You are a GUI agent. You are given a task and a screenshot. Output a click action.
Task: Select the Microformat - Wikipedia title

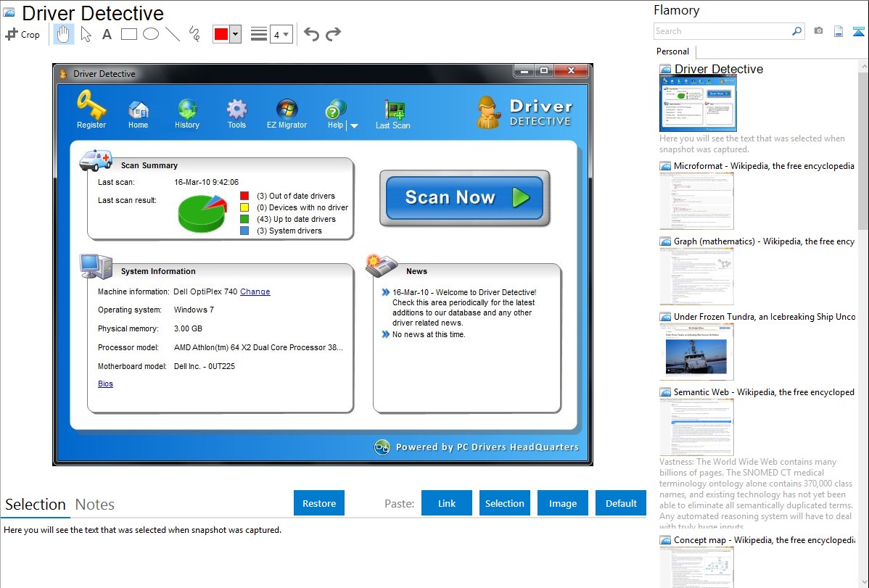click(764, 166)
